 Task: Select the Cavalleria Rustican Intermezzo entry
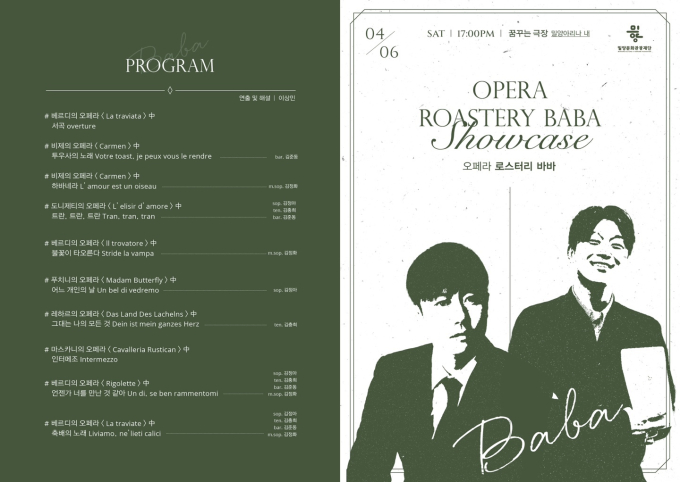(x=117, y=354)
